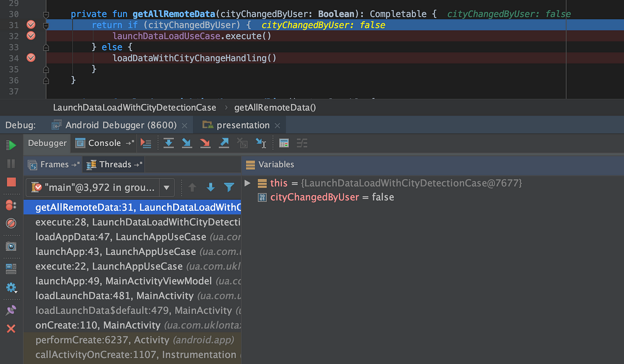This screenshot has height=364, width=624.
Task: Click Run to Cursor icon
Action: (x=261, y=143)
